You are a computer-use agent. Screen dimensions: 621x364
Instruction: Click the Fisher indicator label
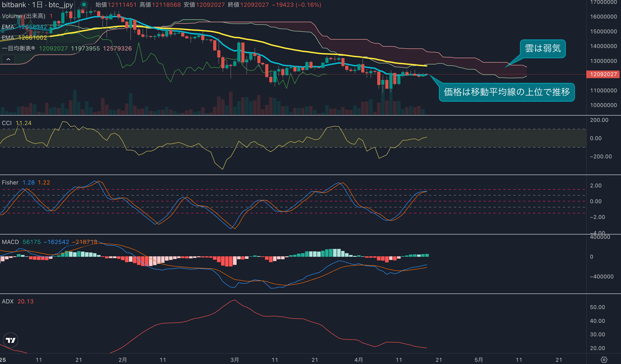point(10,182)
